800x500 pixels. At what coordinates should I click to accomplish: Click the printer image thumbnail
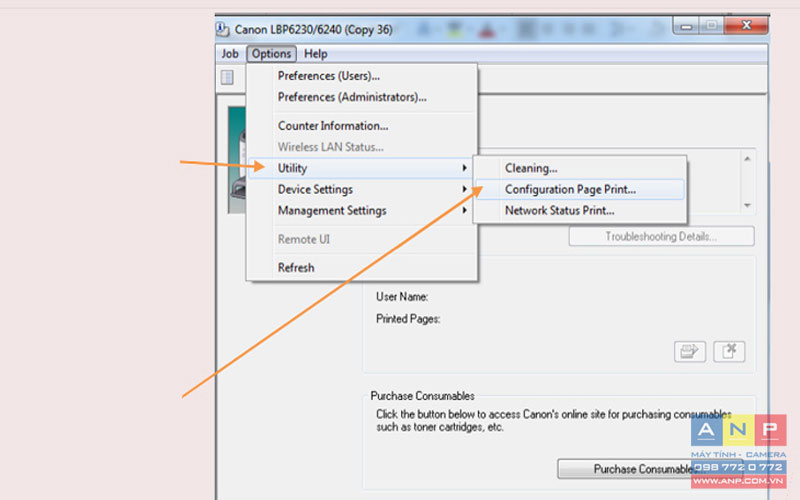click(237, 160)
